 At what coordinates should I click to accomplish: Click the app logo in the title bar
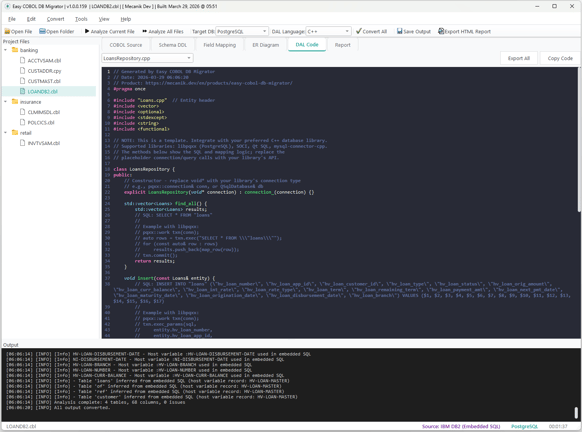coord(7,6)
